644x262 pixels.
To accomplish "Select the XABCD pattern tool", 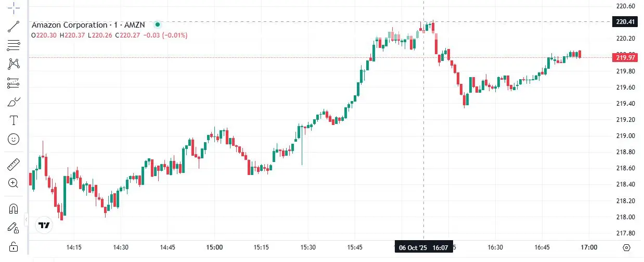I will click(14, 64).
